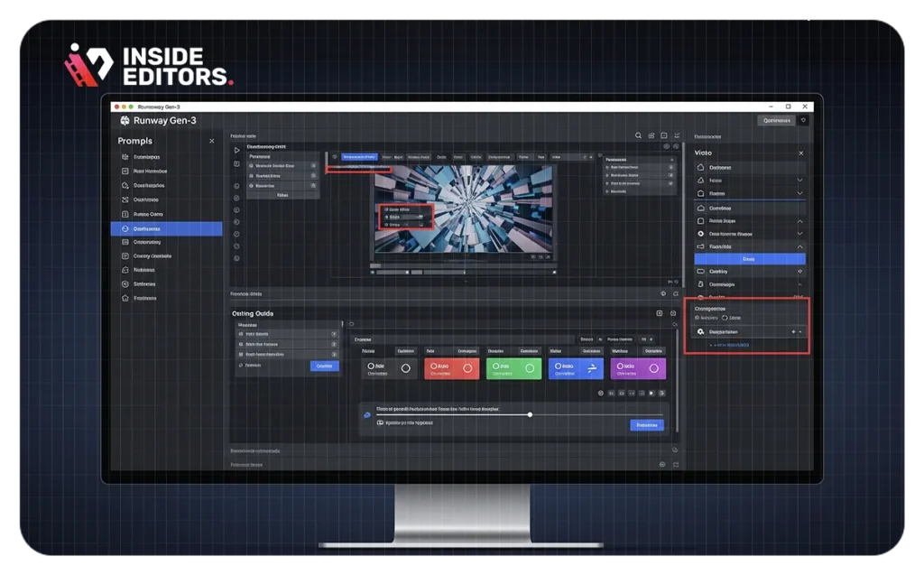Toggle the first checkbox in list right of preview
The image size is (924, 575).
click(x=670, y=168)
